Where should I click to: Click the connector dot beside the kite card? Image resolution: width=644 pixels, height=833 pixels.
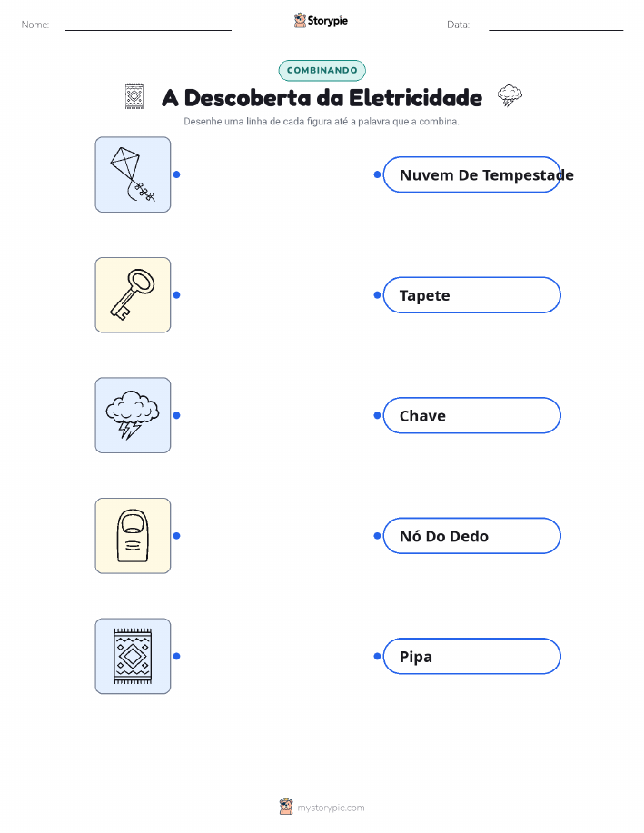tap(177, 174)
